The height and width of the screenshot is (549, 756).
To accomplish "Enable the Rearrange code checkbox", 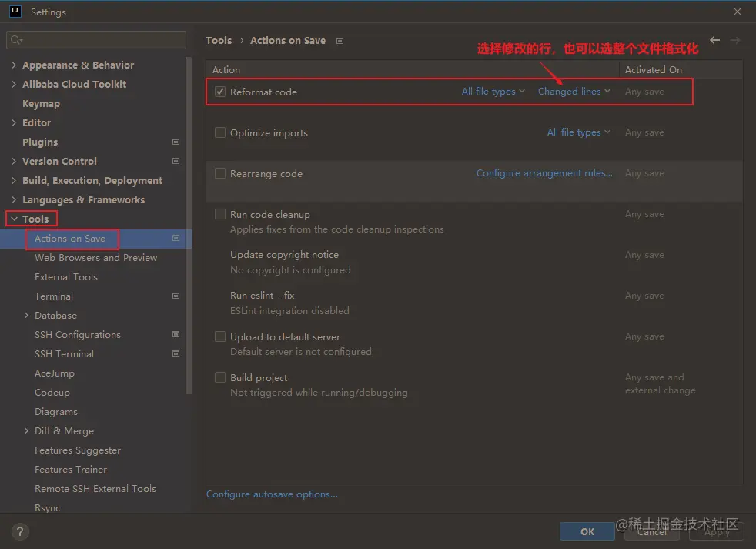I will (x=220, y=173).
